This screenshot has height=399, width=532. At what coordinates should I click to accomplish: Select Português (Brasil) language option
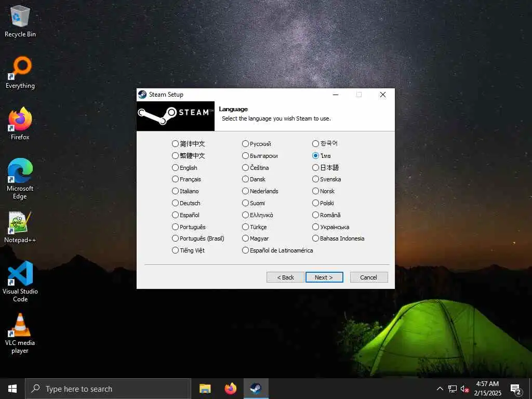pos(198,238)
